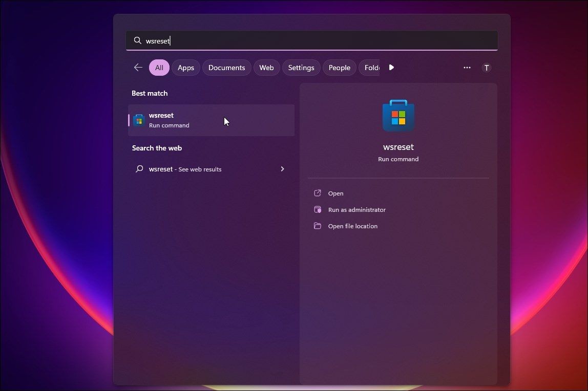Viewport: 588px width, 391px height.
Task: Select the wsreset Run command best match
Action: [211, 120]
